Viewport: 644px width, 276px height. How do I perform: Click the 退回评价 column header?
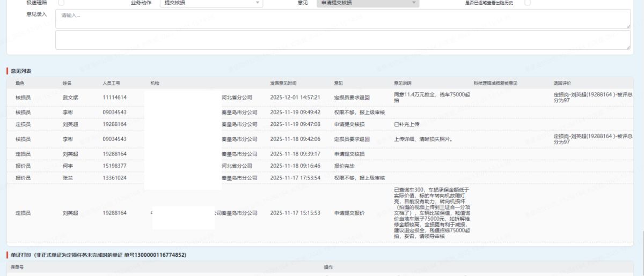pos(562,83)
